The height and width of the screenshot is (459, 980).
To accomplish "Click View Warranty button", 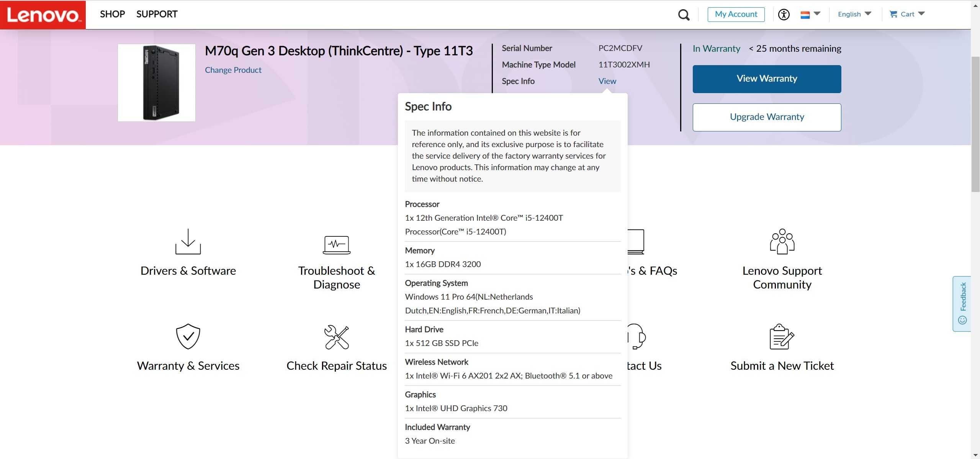I will tap(767, 79).
